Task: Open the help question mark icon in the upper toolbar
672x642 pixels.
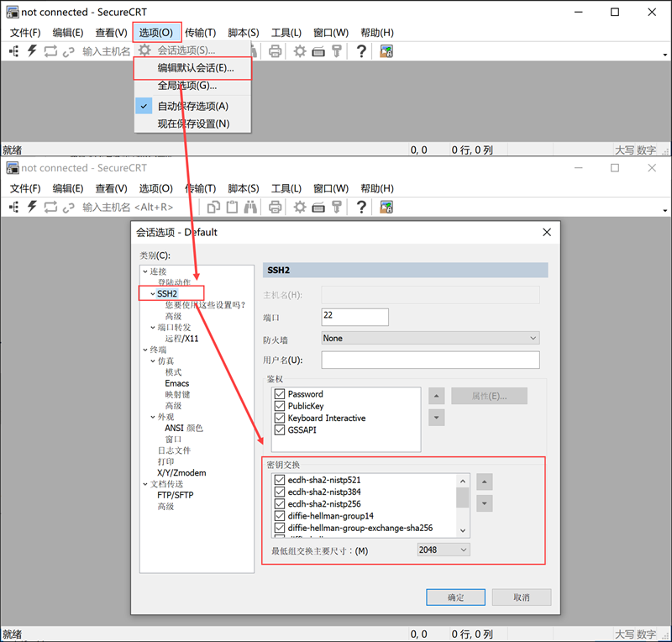Action: pos(361,51)
